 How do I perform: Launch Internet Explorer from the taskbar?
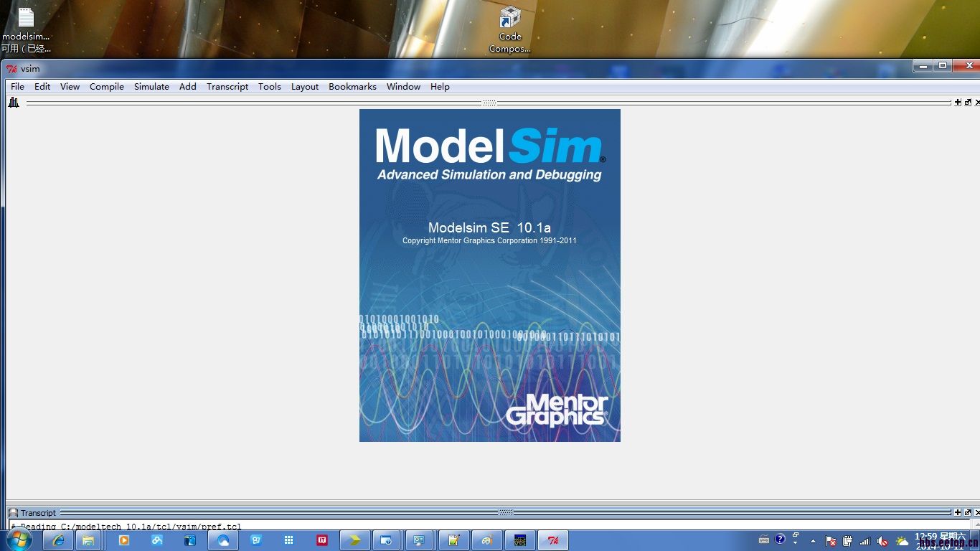click(58, 540)
